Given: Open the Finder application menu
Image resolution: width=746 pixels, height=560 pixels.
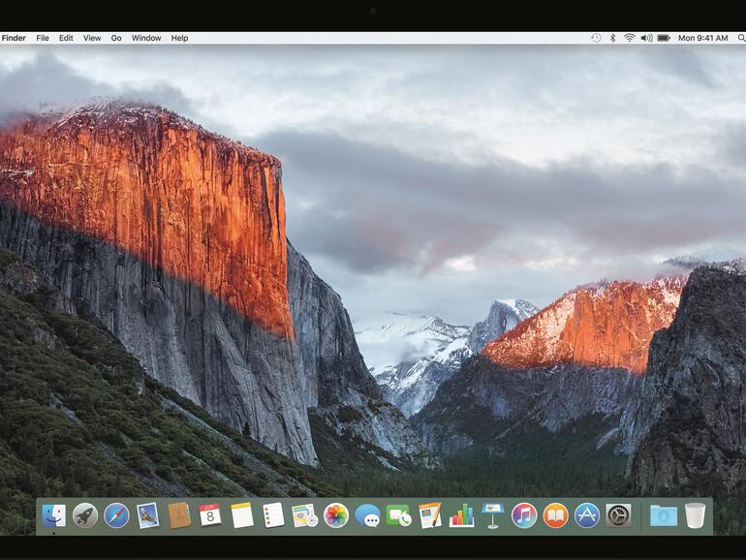Looking at the screenshot, I should point(14,38).
